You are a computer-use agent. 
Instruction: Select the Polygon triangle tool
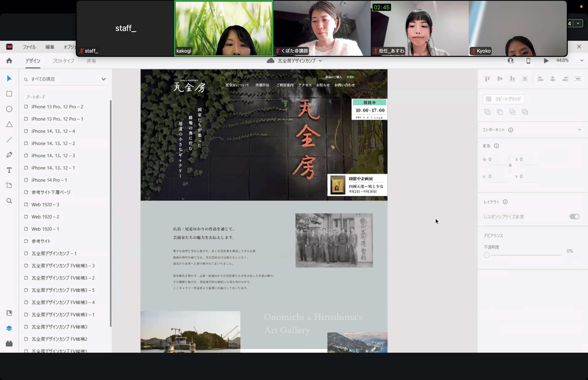click(9, 124)
